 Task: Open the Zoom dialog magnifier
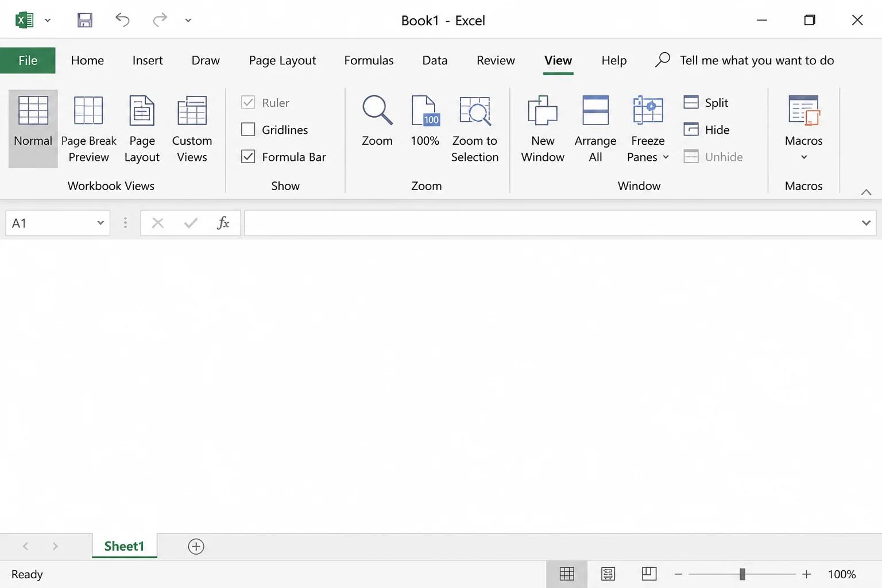coord(377,121)
